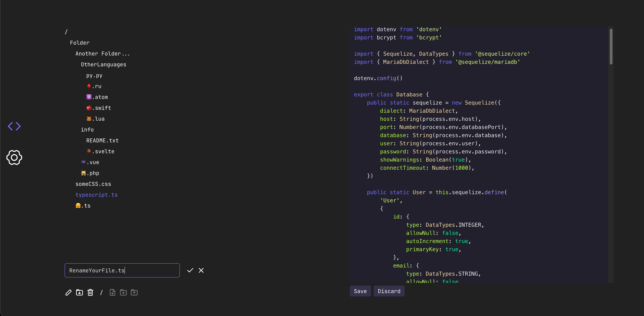Collapse the 'Another Folder...' tree node
This screenshot has height=316, width=644.
pos(103,54)
